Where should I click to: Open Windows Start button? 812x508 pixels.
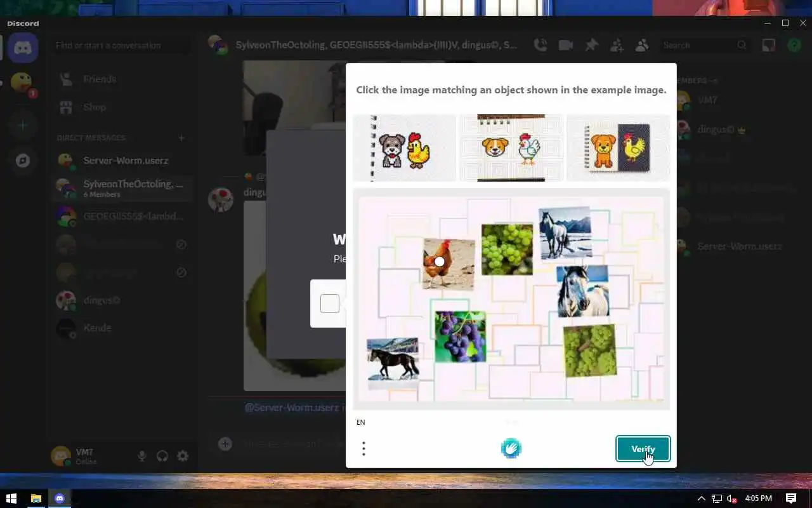11,498
